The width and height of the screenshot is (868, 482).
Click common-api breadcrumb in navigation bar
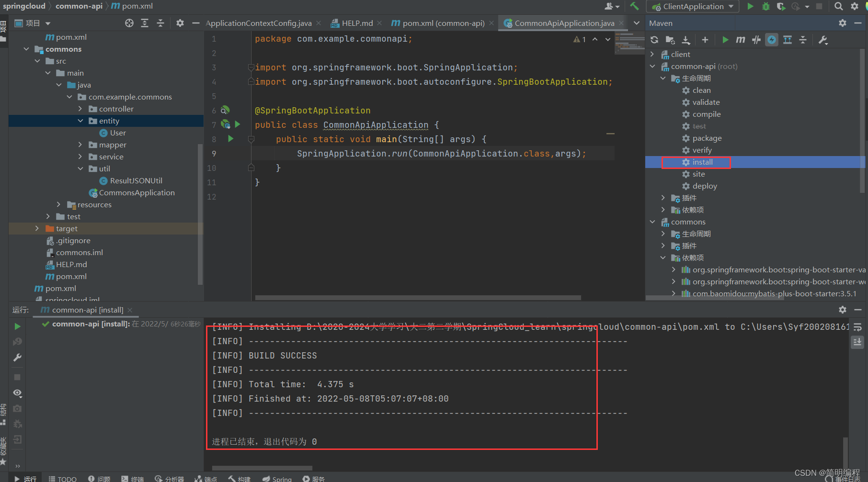point(79,6)
